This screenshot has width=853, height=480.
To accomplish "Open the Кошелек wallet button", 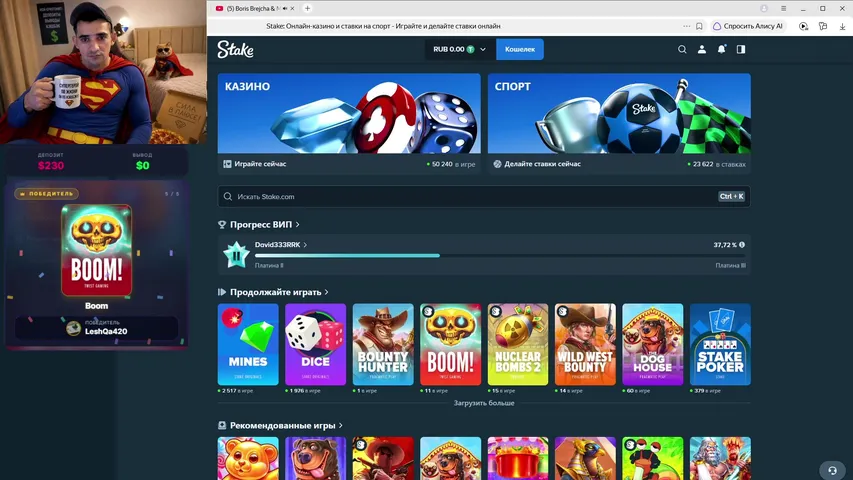I will (x=520, y=50).
